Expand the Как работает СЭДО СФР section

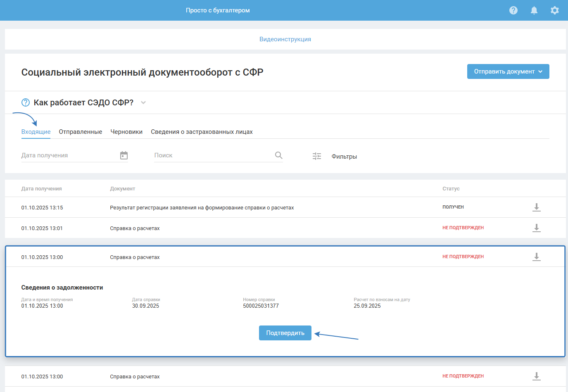click(x=143, y=102)
